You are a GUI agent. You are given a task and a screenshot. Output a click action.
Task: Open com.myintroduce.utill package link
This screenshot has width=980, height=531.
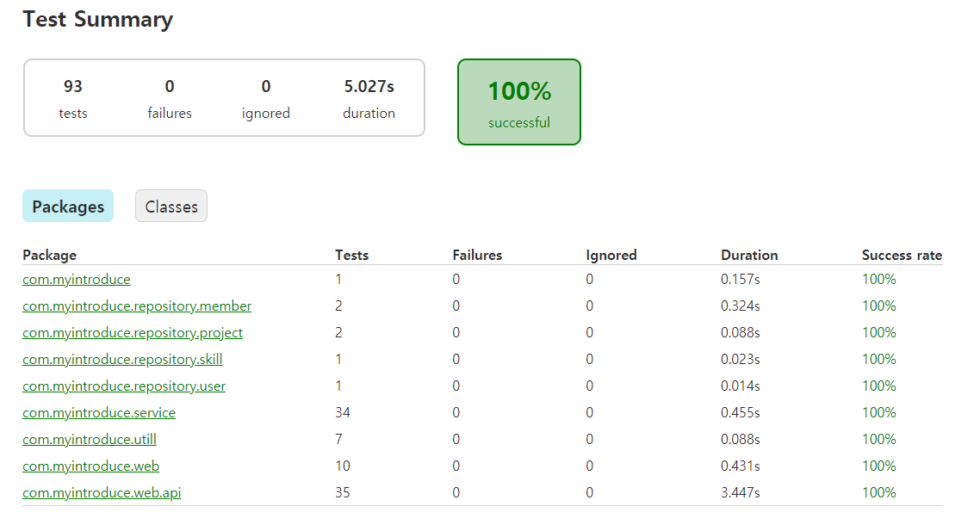click(90, 440)
